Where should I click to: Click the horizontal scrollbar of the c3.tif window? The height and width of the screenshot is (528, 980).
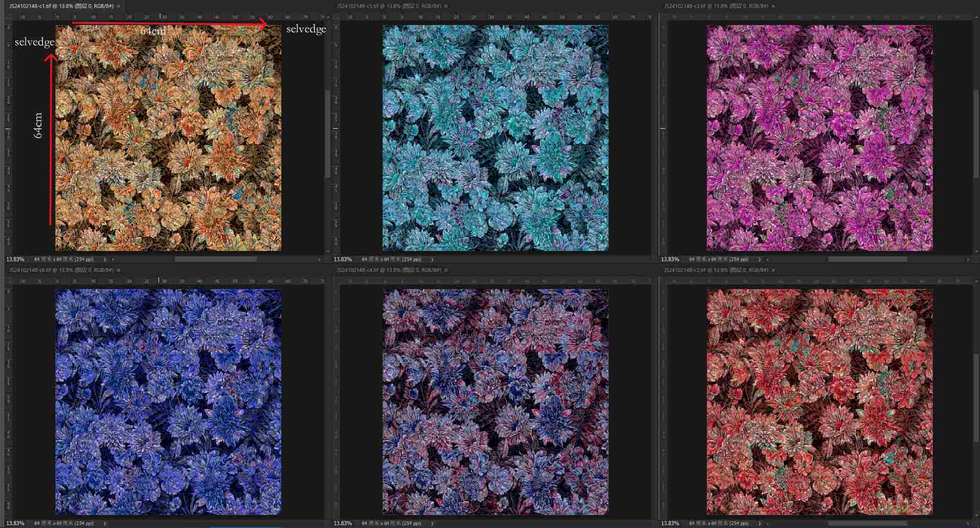[x=867, y=259]
